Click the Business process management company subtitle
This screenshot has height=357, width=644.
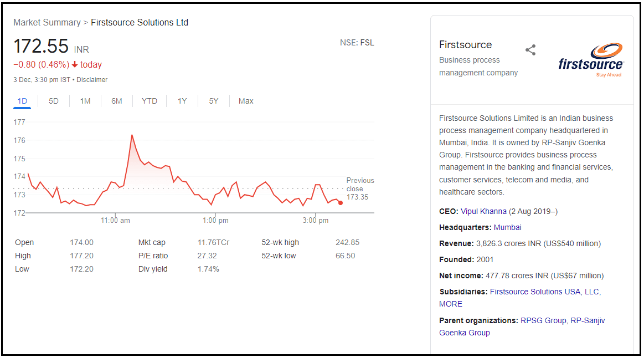[478, 66]
